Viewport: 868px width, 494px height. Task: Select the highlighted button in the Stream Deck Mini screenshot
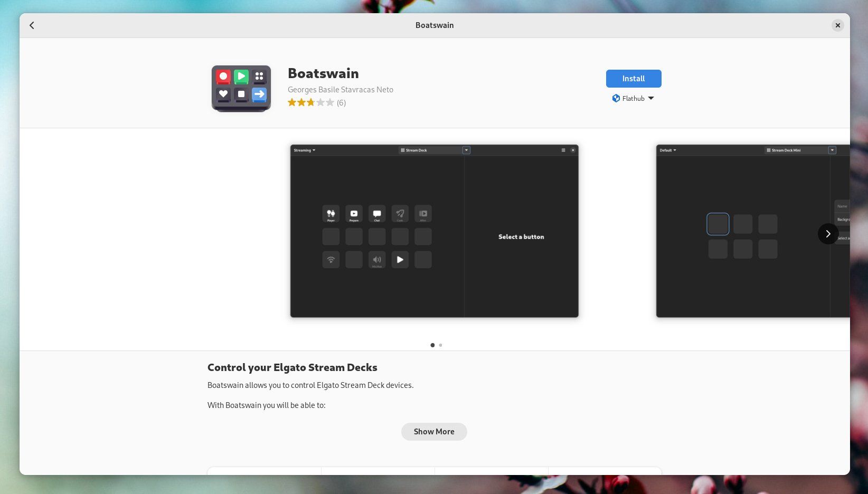click(718, 224)
